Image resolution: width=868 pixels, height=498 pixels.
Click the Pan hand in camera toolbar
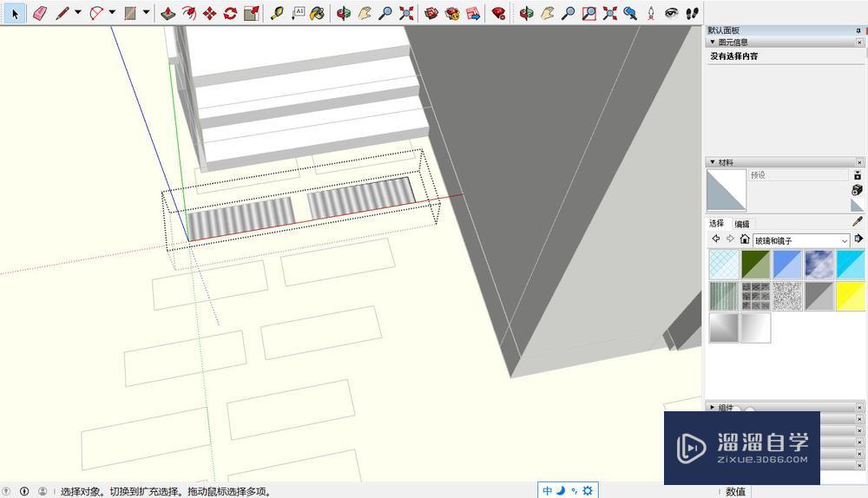[x=547, y=13]
